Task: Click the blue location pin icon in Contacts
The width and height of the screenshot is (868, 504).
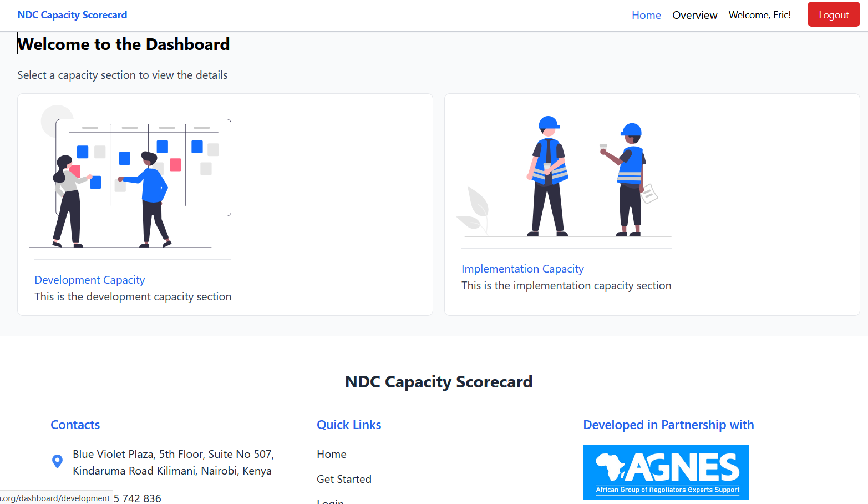Action: pyautogui.click(x=57, y=461)
